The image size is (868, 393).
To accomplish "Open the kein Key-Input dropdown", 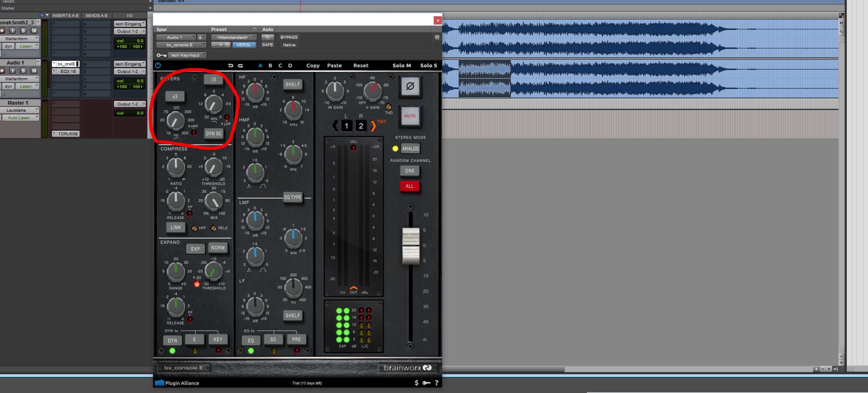I will click(187, 55).
